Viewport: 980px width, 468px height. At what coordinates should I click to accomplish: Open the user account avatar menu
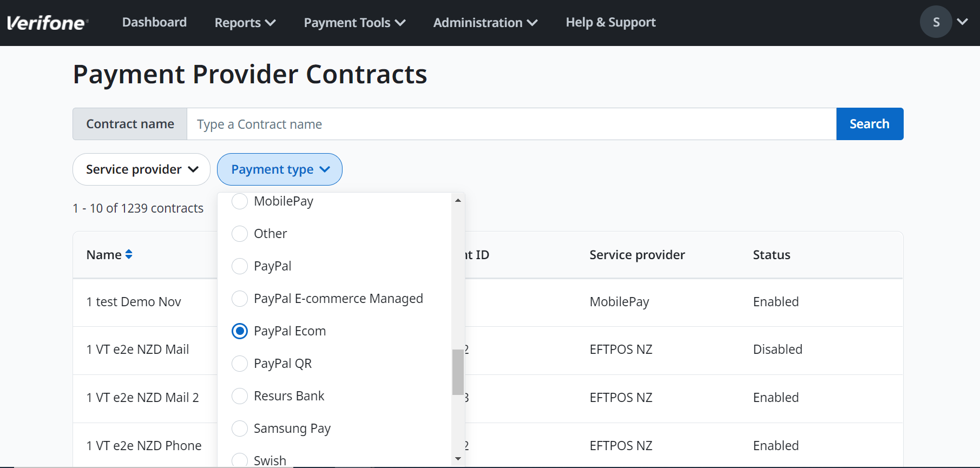(x=936, y=22)
